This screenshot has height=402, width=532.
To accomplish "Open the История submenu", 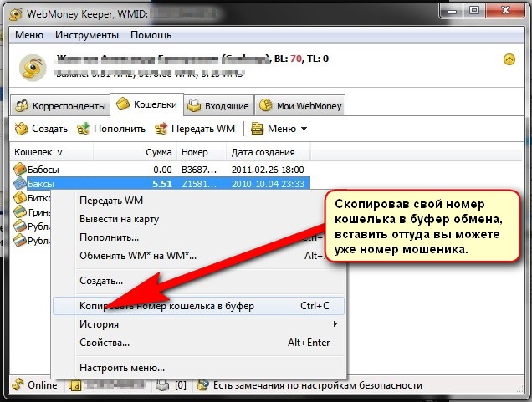I will point(199,324).
